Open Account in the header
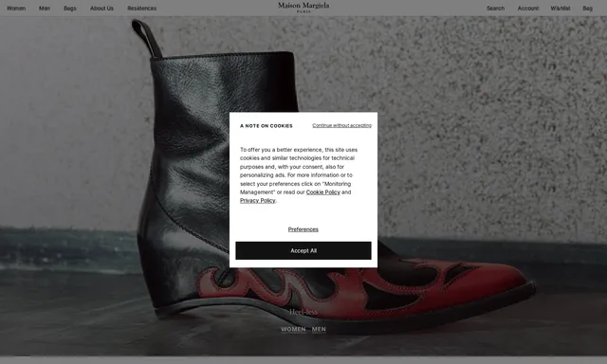 [x=528, y=9]
